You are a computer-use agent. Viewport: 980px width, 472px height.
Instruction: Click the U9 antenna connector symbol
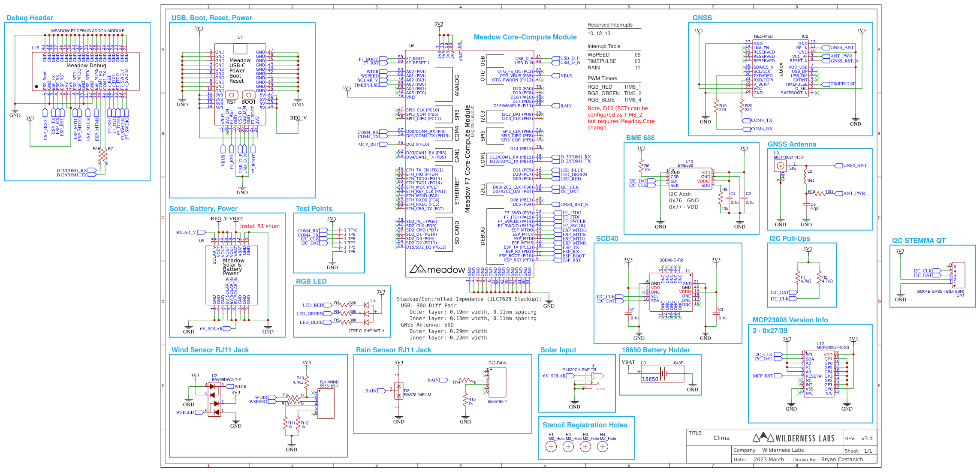(x=780, y=166)
